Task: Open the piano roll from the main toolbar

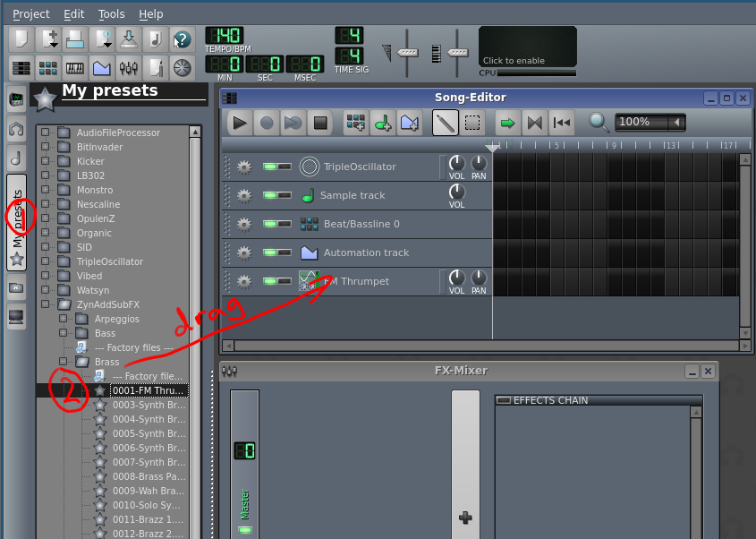Action: pyautogui.click(x=75, y=68)
